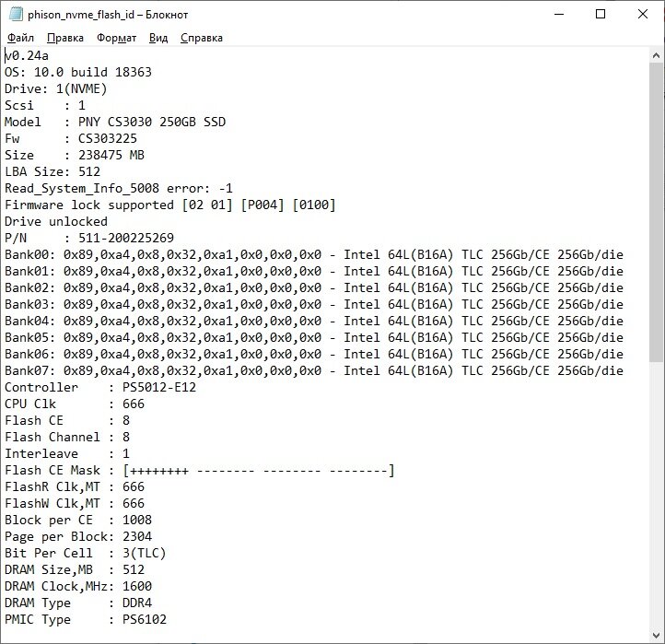
Task: Click controller value 'PS5012-E12'
Action: (159, 387)
